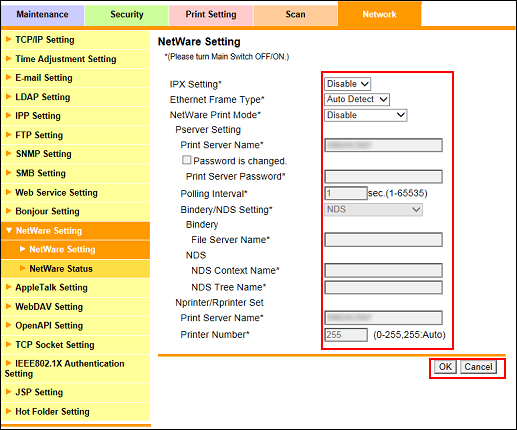
Task: Open Web Service Setting
Action: tap(75, 193)
